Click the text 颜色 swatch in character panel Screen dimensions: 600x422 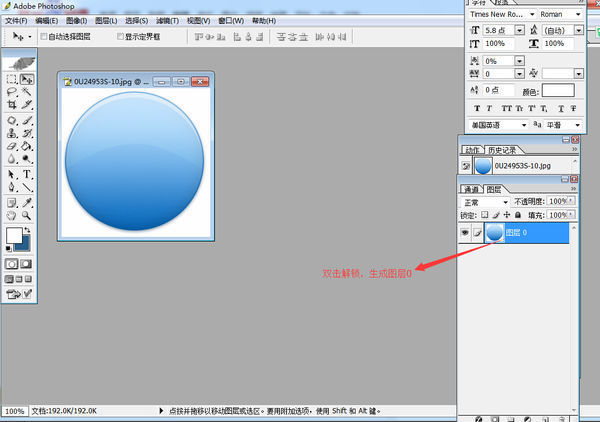[559, 90]
